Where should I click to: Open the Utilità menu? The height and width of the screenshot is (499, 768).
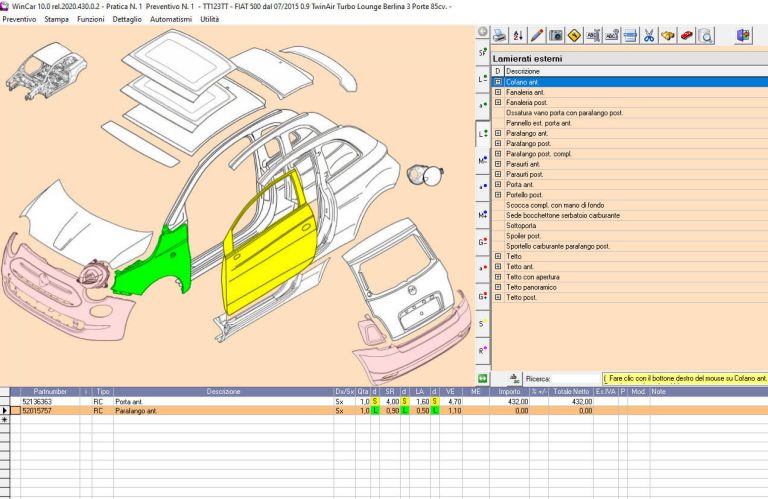210,19
